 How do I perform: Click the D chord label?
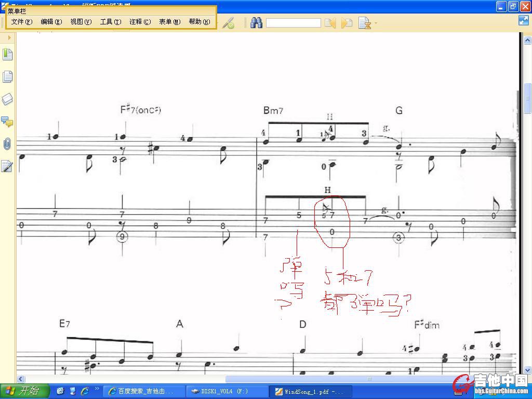tap(303, 324)
